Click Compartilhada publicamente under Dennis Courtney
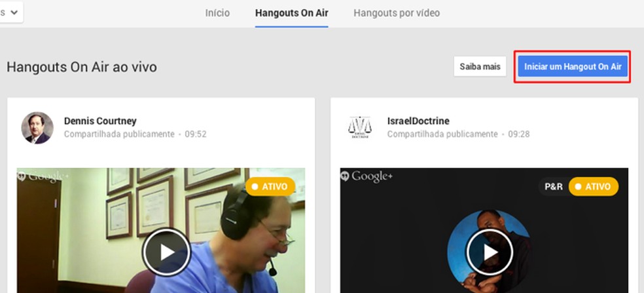 (x=119, y=134)
